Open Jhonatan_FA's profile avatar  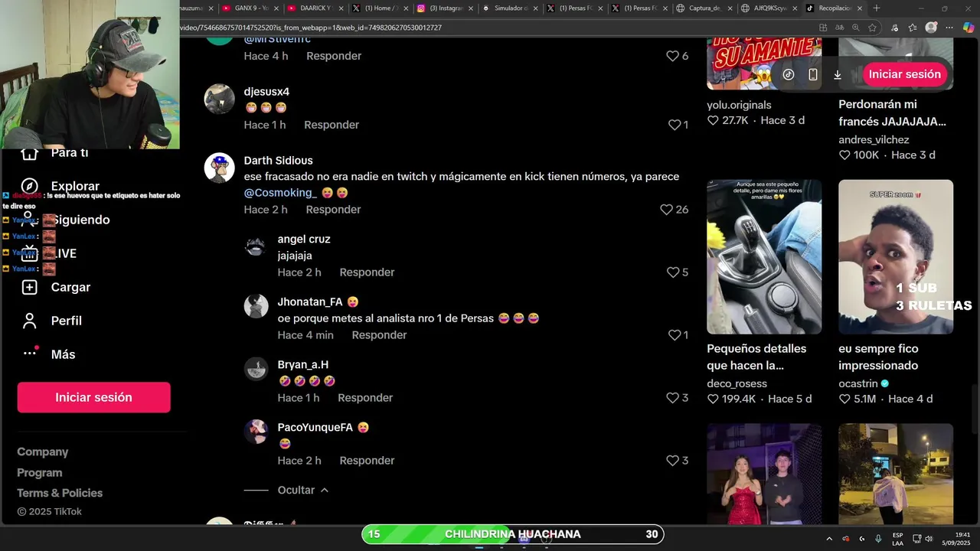tap(256, 306)
